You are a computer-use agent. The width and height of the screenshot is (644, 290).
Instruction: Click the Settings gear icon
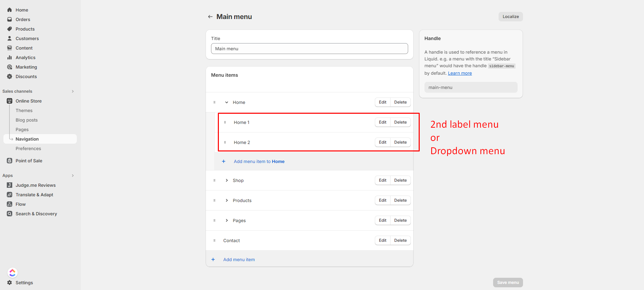click(x=10, y=283)
